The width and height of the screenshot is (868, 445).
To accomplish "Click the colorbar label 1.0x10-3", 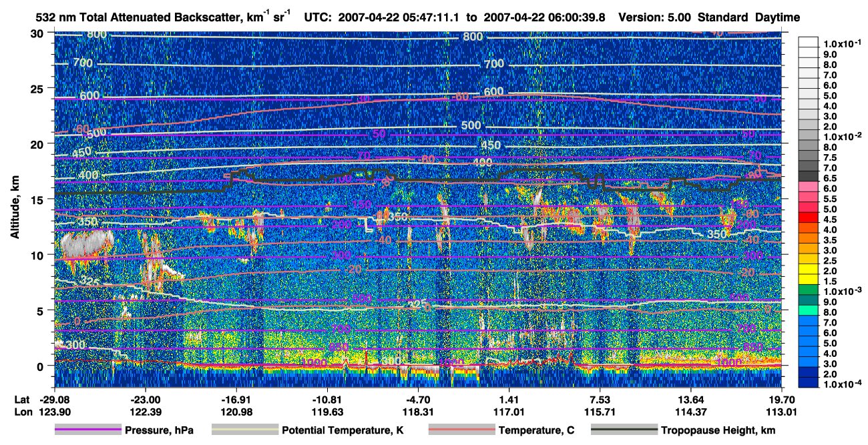I will (843, 291).
